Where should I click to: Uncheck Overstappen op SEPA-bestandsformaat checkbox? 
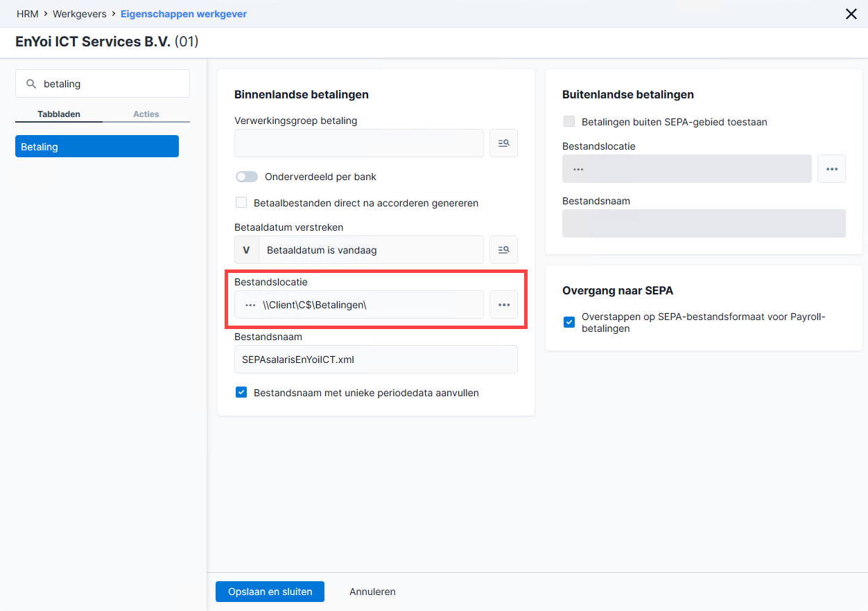[x=569, y=322]
